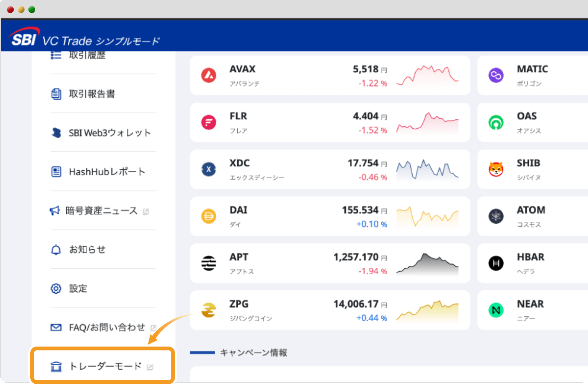Click the Avalanche AVAX coin icon
This screenshot has height=386, width=588.
click(209, 75)
